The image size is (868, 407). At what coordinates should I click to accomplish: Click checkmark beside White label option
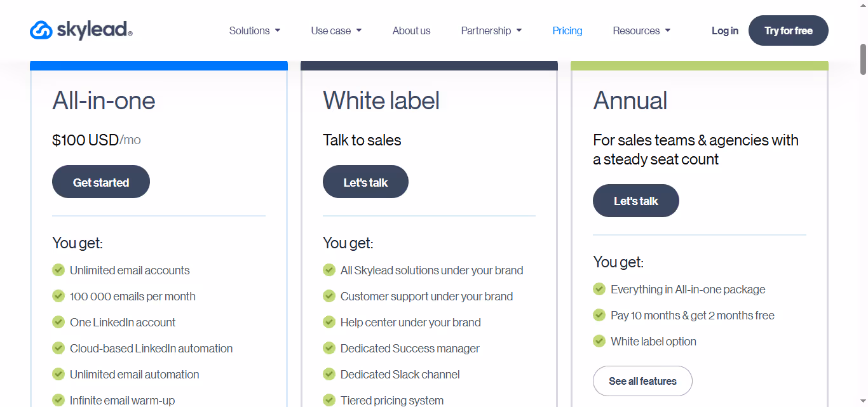tap(599, 341)
